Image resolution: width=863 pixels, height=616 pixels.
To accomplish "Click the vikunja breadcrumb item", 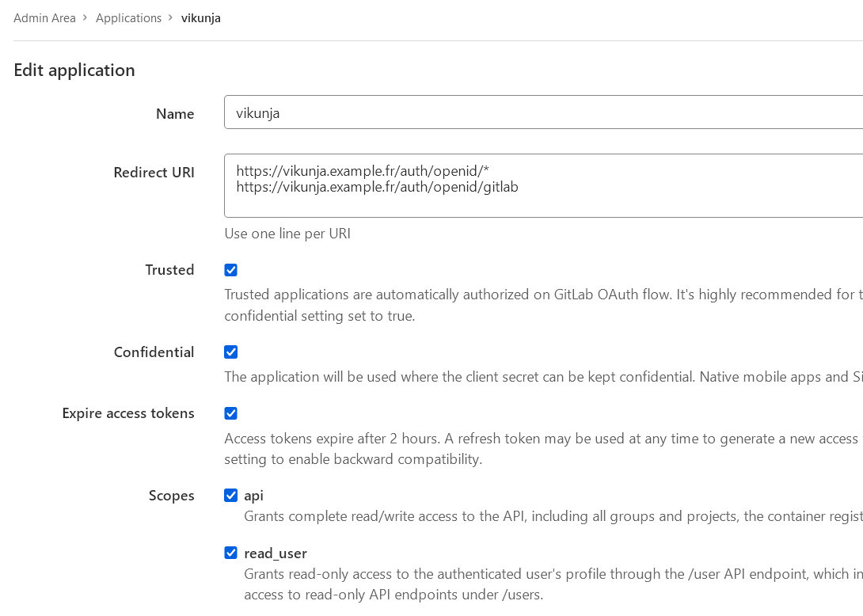I will [x=201, y=18].
